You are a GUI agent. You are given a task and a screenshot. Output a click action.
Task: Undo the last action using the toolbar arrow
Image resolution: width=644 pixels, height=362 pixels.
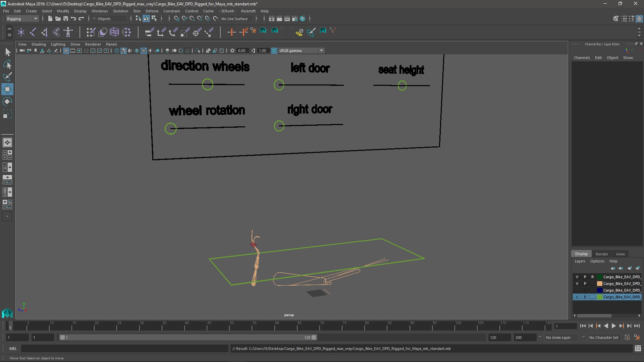pyautogui.click(x=73, y=19)
